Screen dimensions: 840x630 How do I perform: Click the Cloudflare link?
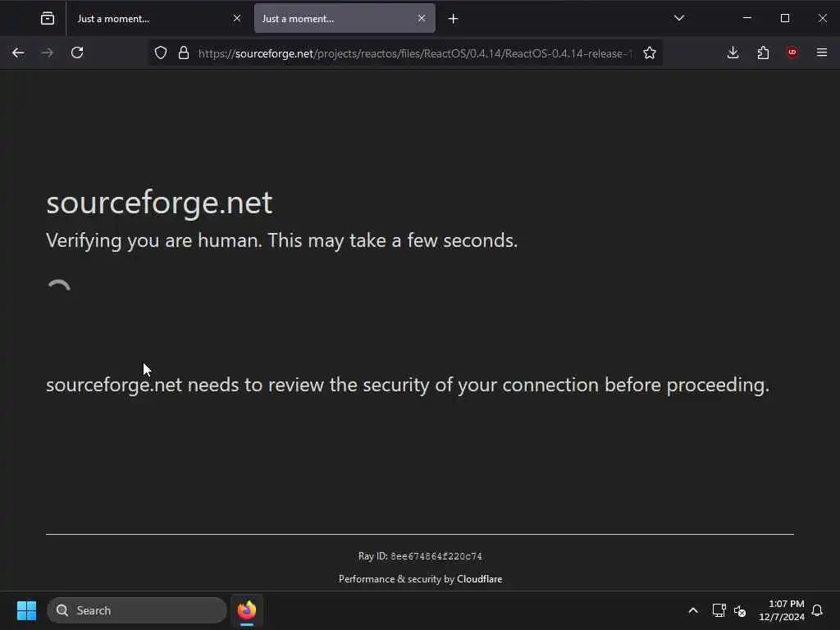pos(479,579)
